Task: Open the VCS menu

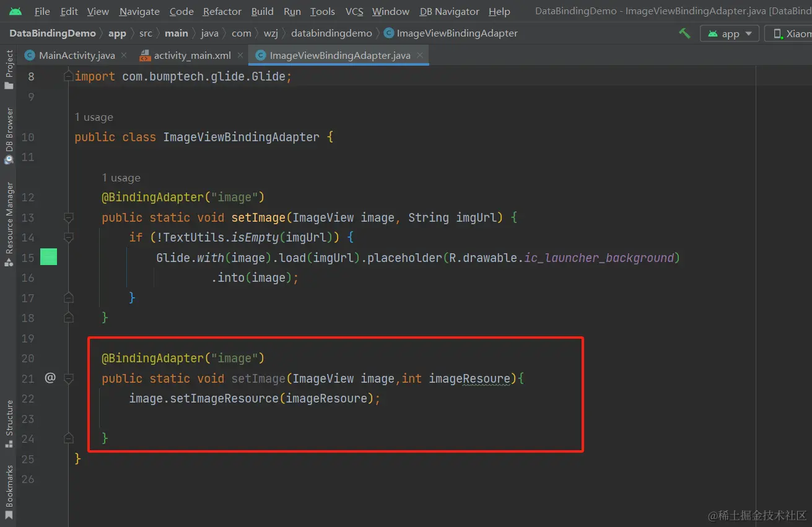Action: (354, 11)
